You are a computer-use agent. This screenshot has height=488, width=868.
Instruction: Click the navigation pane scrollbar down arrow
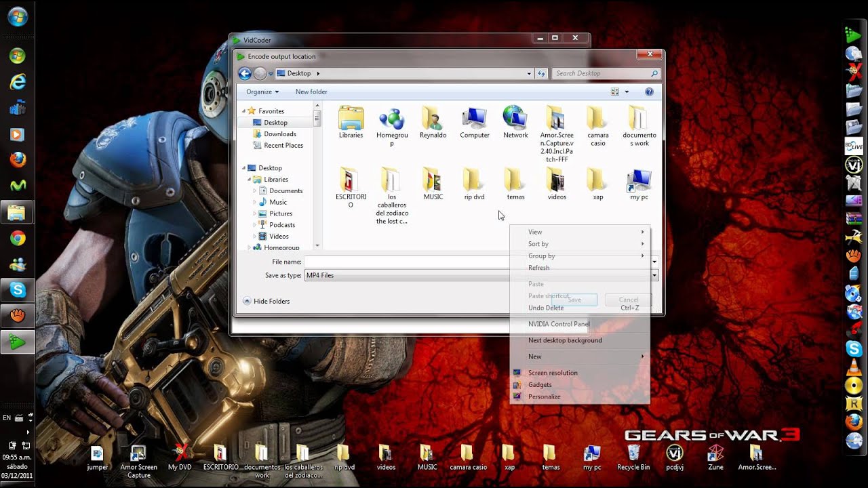tap(317, 245)
